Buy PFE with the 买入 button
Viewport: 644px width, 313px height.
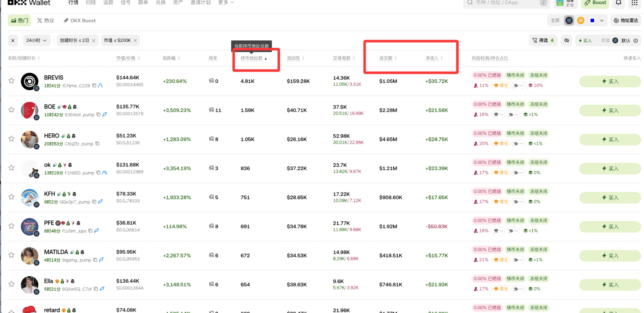click(x=610, y=227)
